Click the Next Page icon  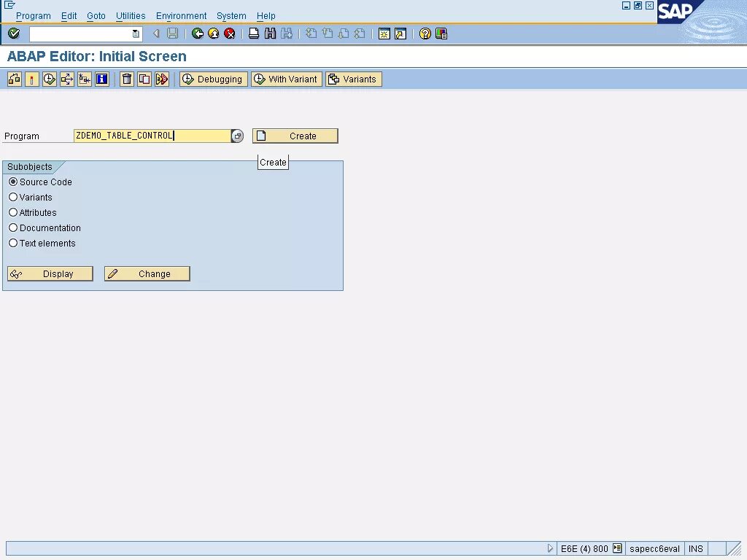pyautogui.click(x=344, y=34)
